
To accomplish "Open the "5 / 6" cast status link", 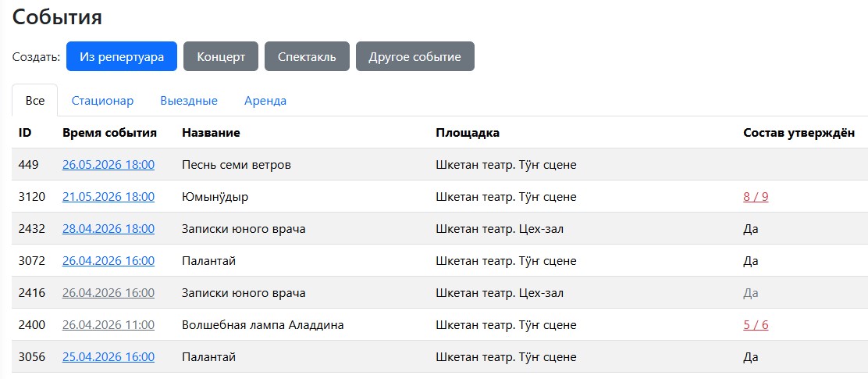I will [x=756, y=325].
